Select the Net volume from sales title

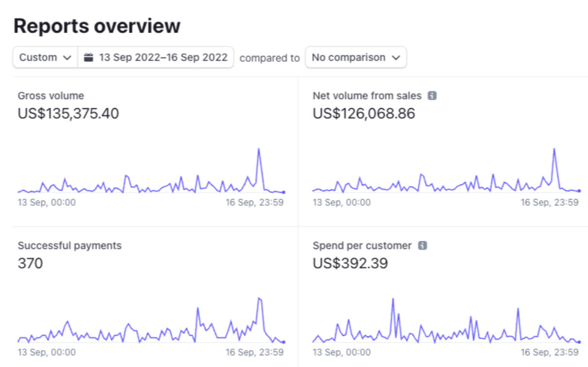(x=367, y=96)
